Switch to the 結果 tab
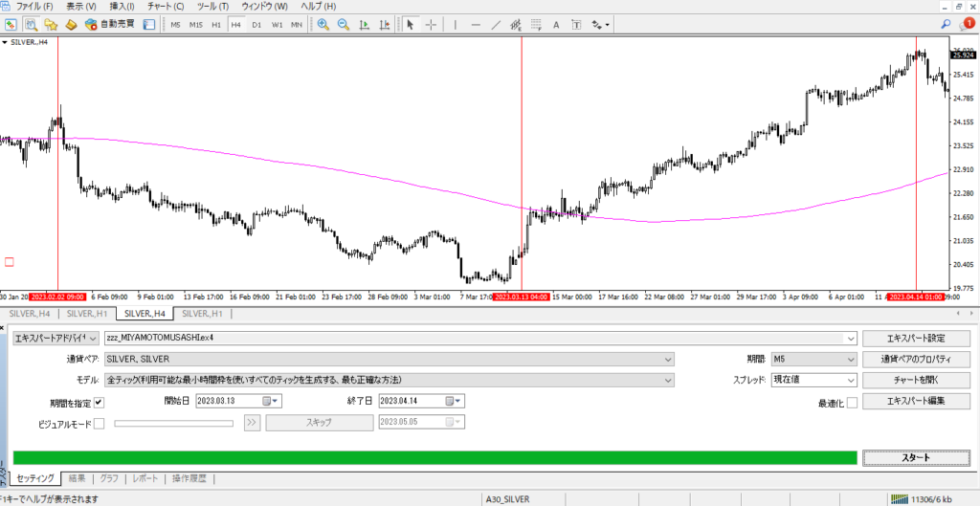Image resolution: width=980 pixels, height=506 pixels. (78, 478)
